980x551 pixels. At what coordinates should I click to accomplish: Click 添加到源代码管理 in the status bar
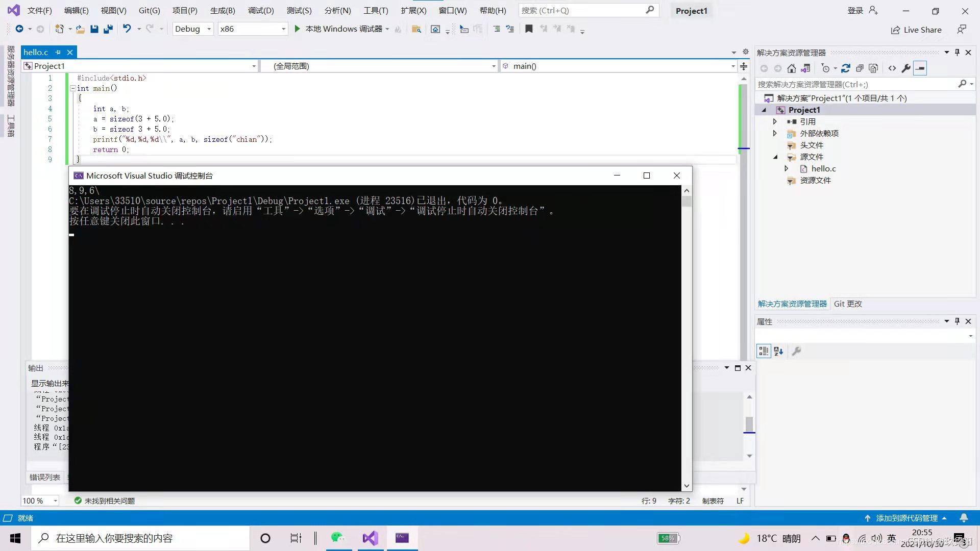click(x=906, y=518)
